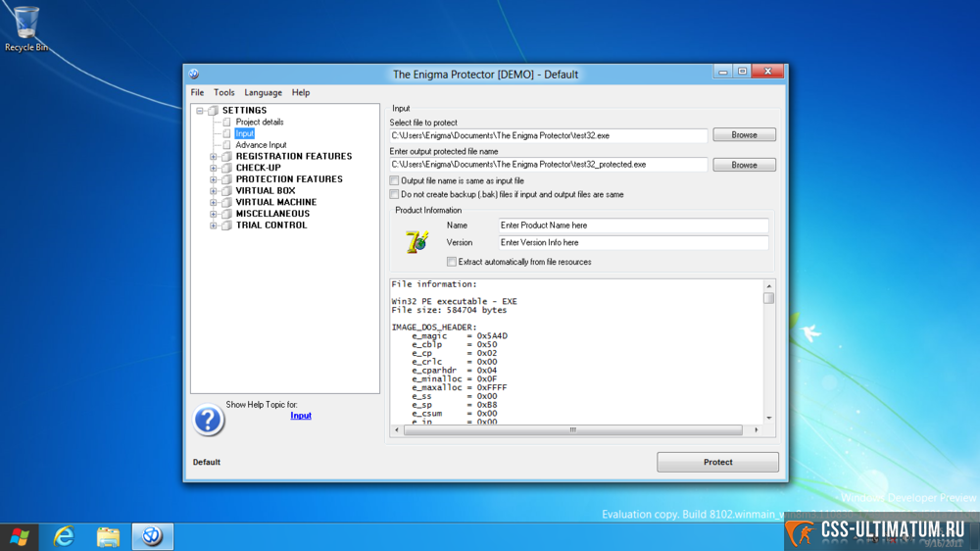
Task: Launch Internet Explorer from taskbar
Action: point(64,536)
